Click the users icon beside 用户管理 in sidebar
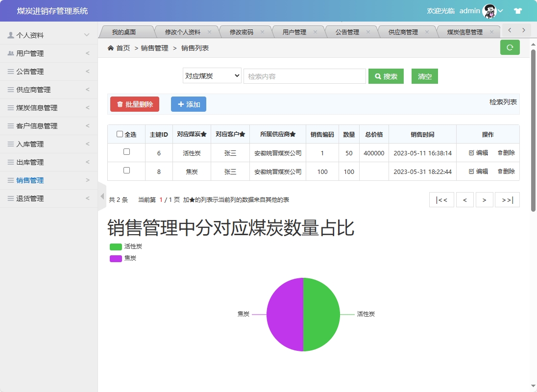 11,53
